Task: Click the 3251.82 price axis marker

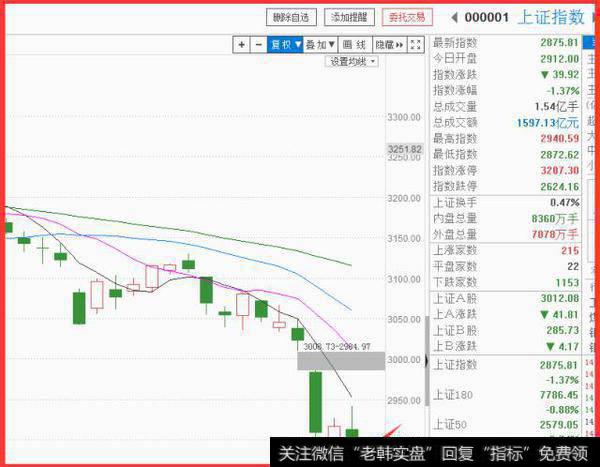Action: (x=405, y=149)
